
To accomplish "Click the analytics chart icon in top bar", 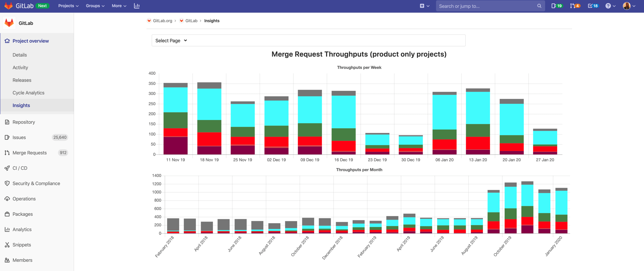I will 137,6.
